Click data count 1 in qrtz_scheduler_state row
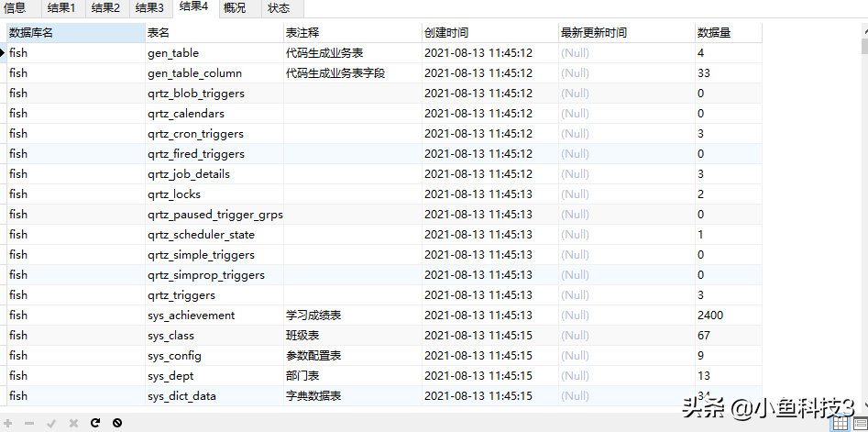This screenshot has height=432, width=868. click(x=729, y=234)
